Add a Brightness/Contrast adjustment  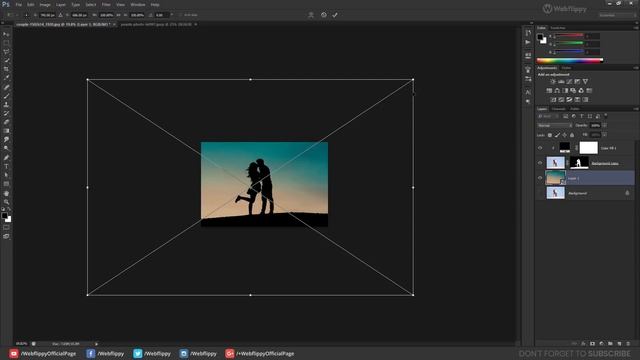(x=553, y=82)
